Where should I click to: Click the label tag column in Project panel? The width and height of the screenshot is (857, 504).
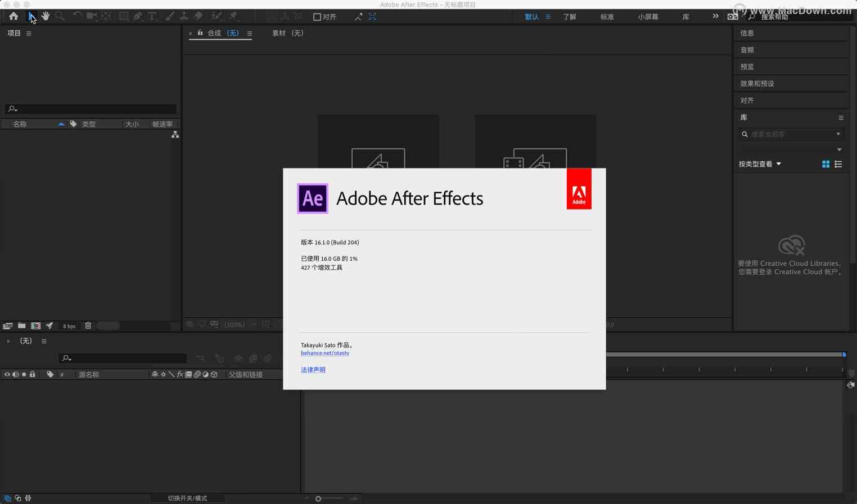coord(73,124)
